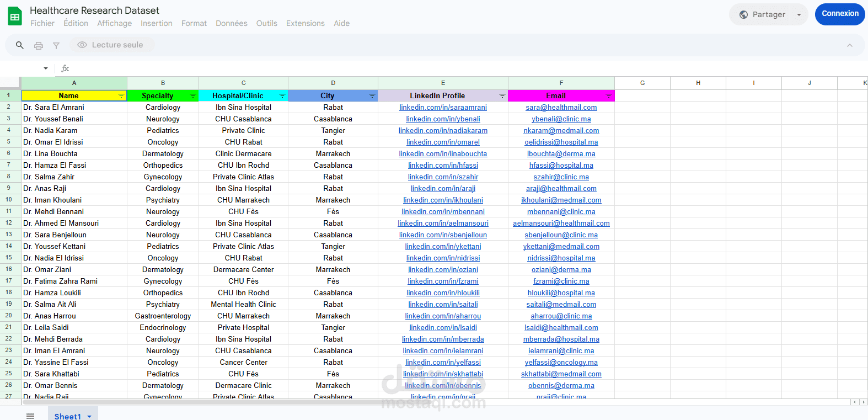Click the horizontal scrollbar right arrow
Image resolution: width=868 pixels, height=420 pixels.
864,402
